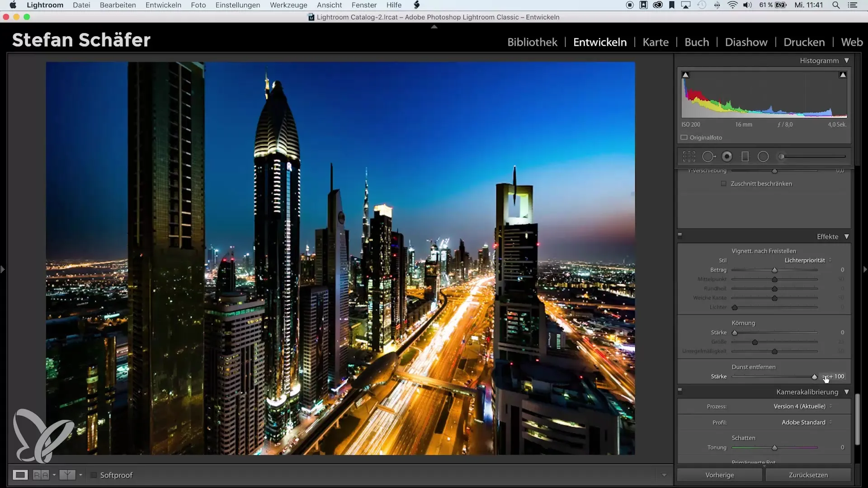Adjust Dunst entfernen Stärke slider
The height and width of the screenshot is (488, 868).
814,377
